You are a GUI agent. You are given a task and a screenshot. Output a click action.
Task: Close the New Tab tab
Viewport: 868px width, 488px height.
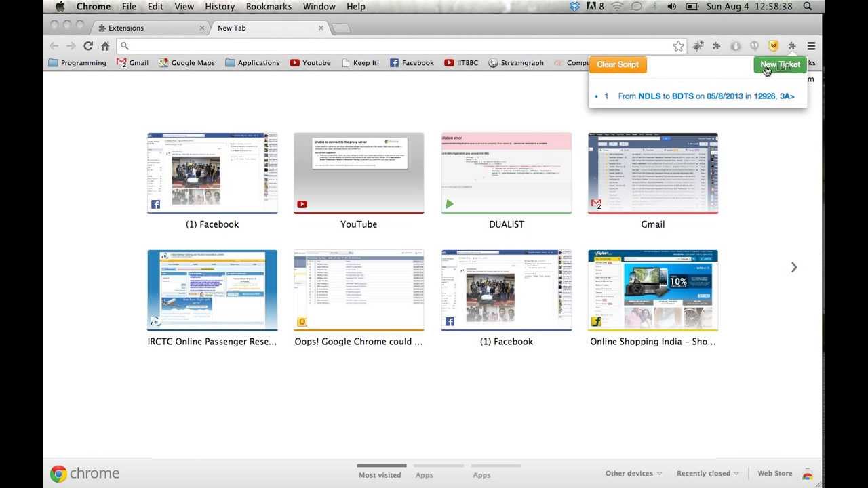(x=321, y=28)
